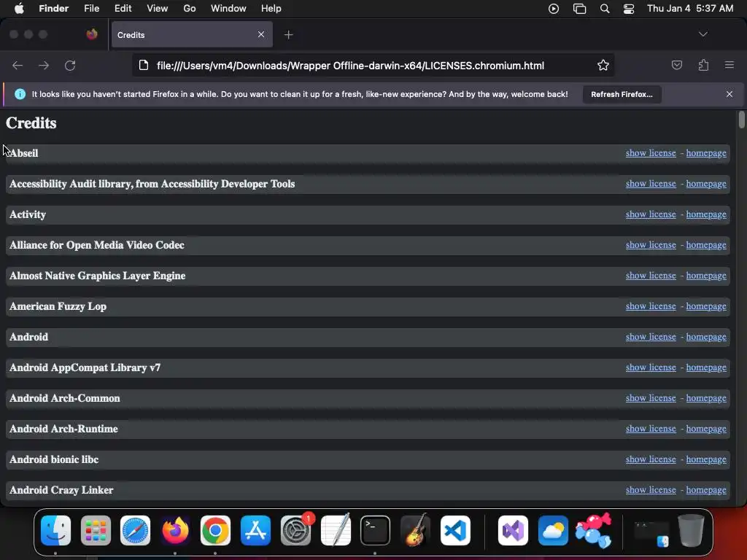Show license for American Fuzzy Lop
Image resolution: width=747 pixels, height=560 pixels.
tap(651, 306)
